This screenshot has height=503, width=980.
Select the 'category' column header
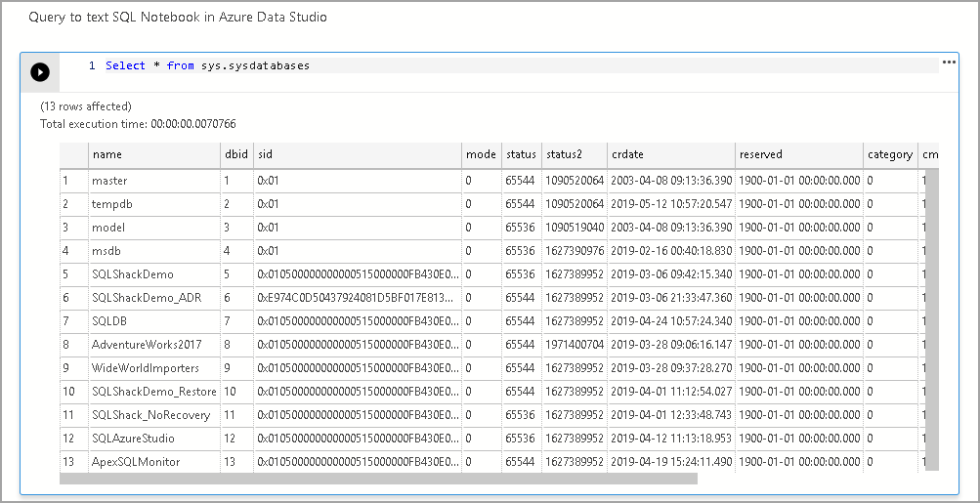coord(889,154)
